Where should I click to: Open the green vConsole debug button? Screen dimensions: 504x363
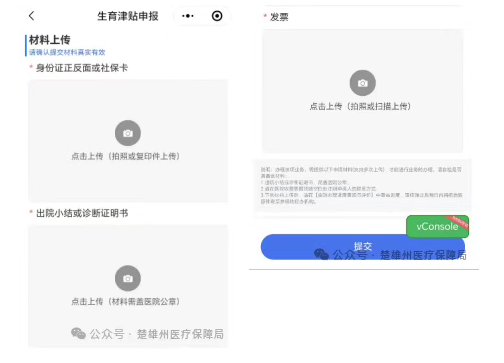coord(437,227)
